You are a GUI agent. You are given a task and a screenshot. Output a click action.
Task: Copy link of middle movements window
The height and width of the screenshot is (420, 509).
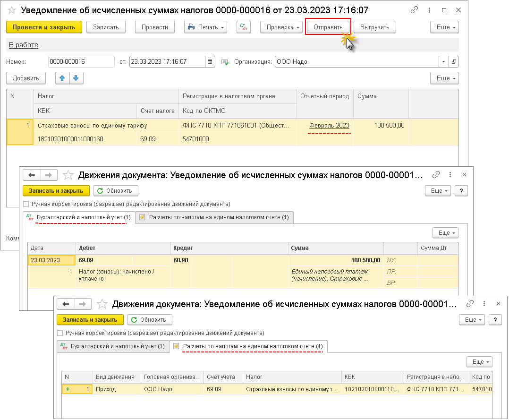point(436,175)
